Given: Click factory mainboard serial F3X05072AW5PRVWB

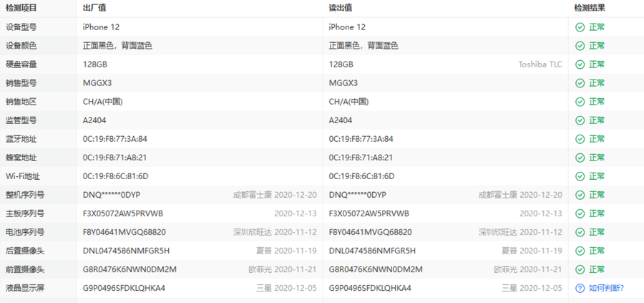Looking at the screenshot, I should [x=123, y=213].
